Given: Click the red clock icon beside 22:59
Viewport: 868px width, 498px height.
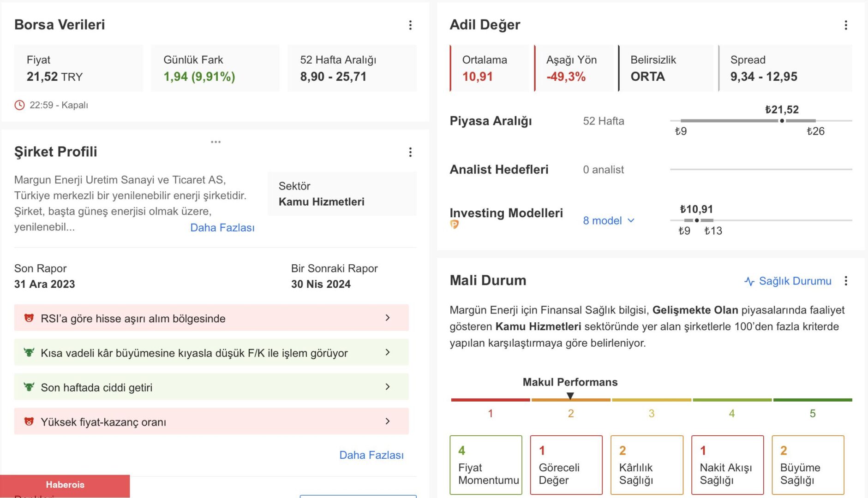Looking at the screenshot, I should pyautogui.click(x=19, y=105).
